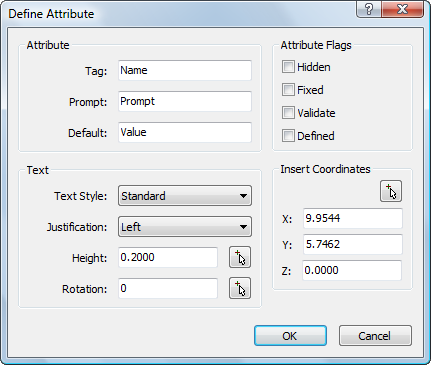
Task: Focus the Default value field
Action: pyautogui.click(x=185, y=132)
